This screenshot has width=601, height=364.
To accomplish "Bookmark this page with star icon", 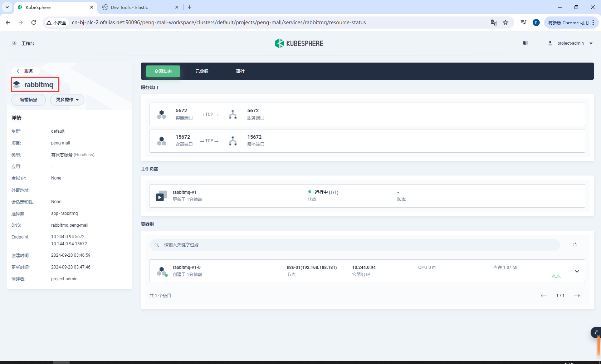I will 505,23.
